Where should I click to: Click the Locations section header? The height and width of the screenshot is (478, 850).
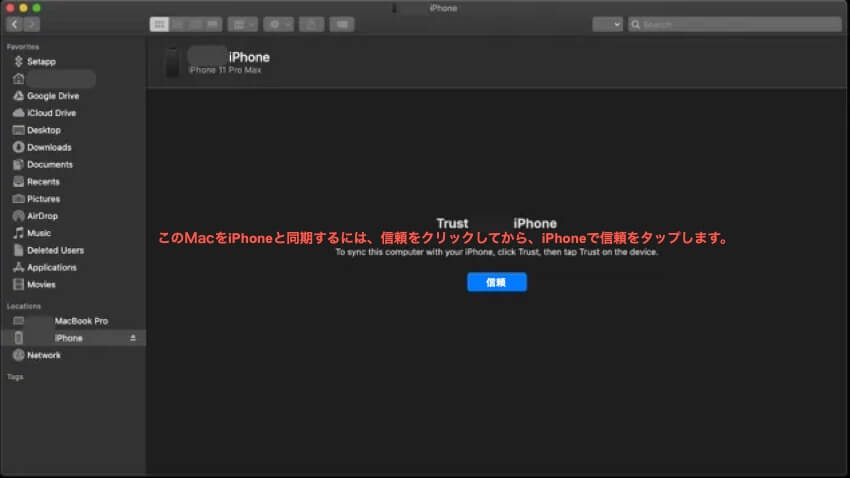pyautogui.click(x=23, y=306)
